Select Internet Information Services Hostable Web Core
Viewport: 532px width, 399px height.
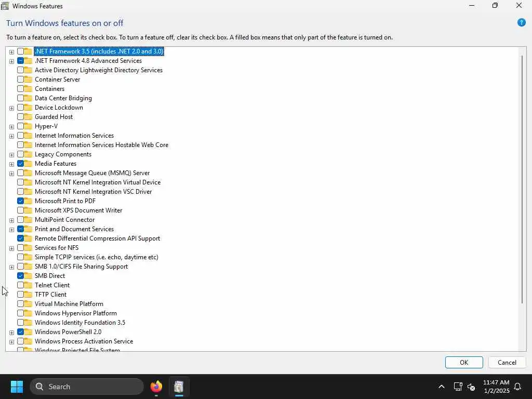(x=101, y=145)
